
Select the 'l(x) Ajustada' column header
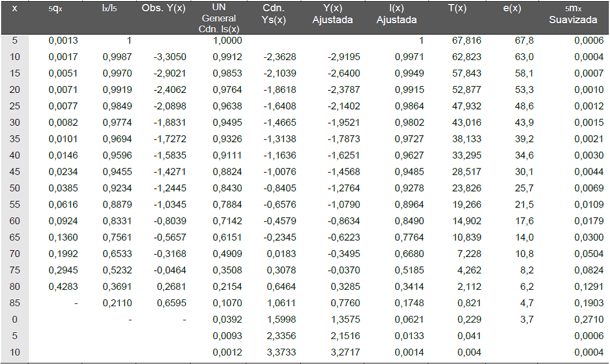(397, 14)
